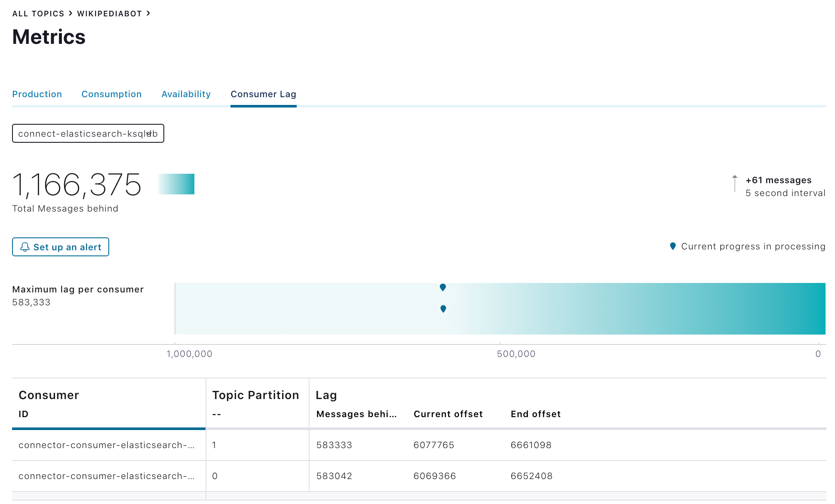Sort by Consumer ID column header
The width and height of the screenshot is (835, 504).
(x=23, y=414)
